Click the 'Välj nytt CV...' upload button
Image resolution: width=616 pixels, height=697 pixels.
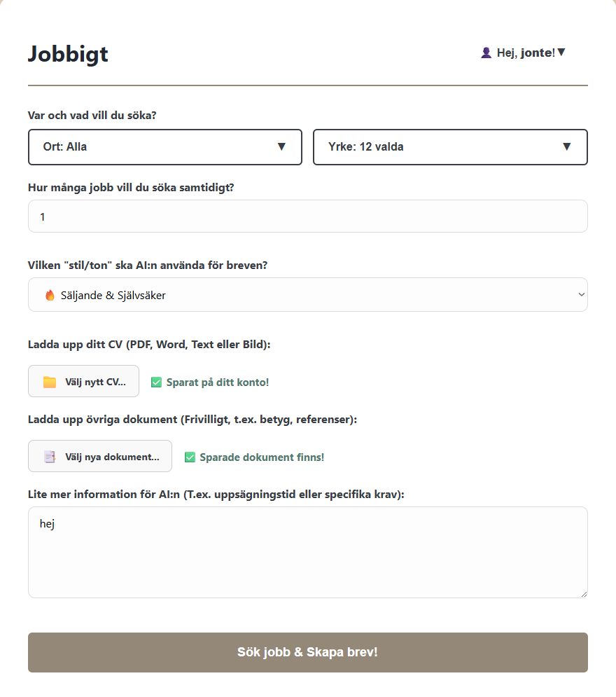(83, 381)
